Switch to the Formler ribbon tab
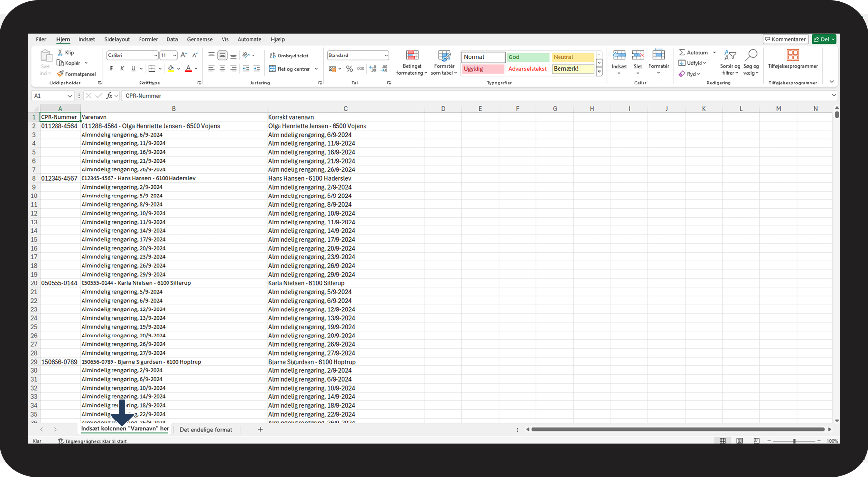868x477 pixels. (148, 40)
